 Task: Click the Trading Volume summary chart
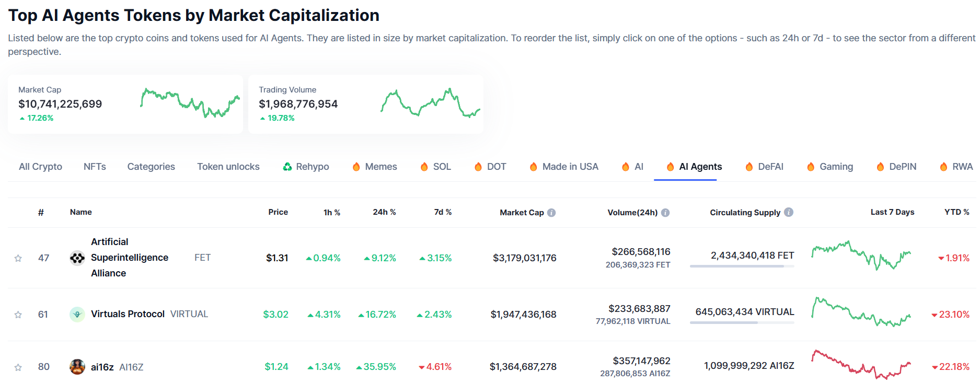pos(431,102)
